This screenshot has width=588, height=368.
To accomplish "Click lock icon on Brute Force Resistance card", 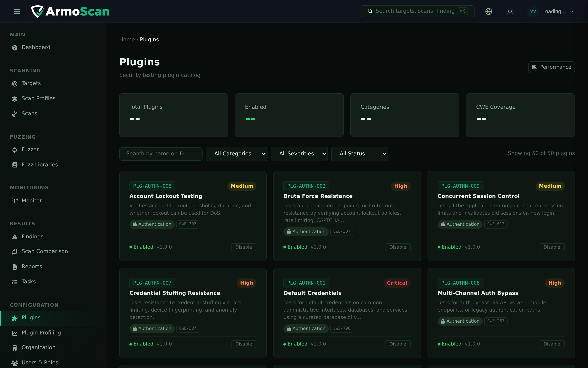I will (289, 231).
